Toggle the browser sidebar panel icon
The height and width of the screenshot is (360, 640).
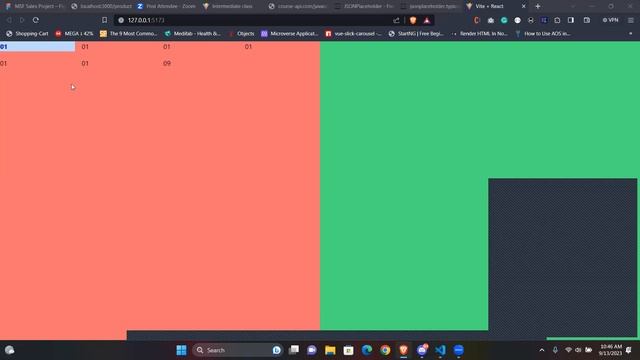(571, 20)
